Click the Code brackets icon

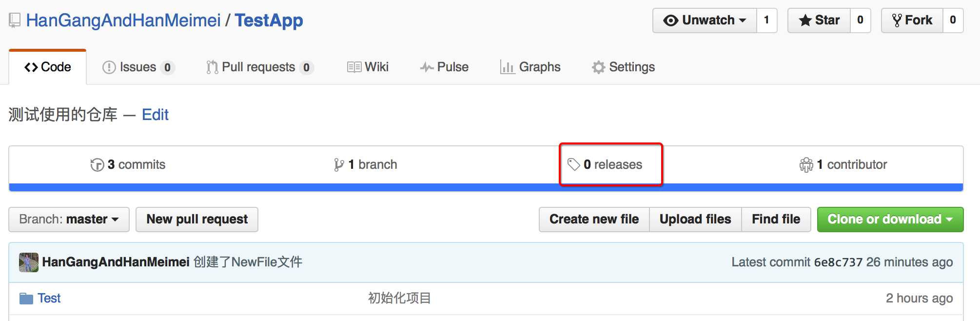[x=31, y=67]
